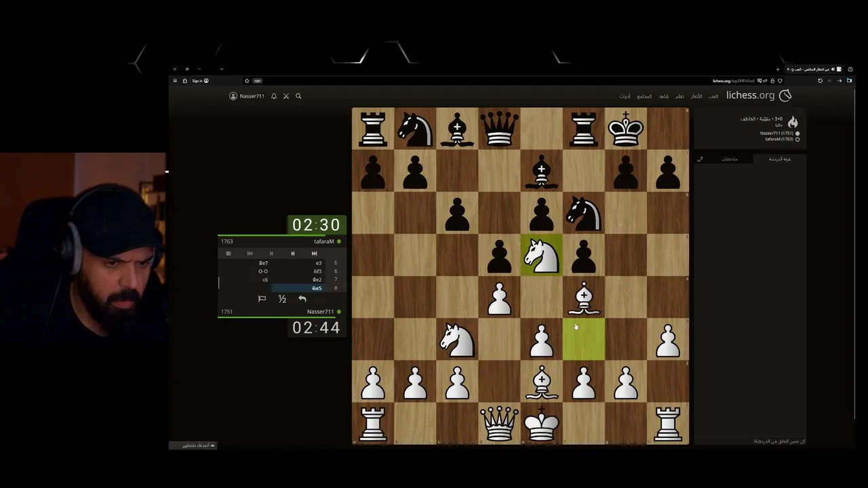Click the 02:30 clock of tafaraM

tap(316, 225)
